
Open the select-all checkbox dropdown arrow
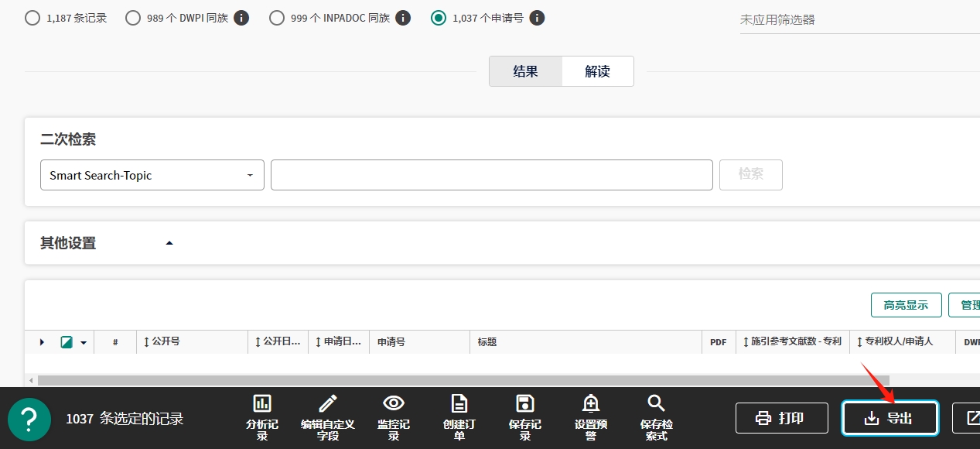tap(84, 342)
